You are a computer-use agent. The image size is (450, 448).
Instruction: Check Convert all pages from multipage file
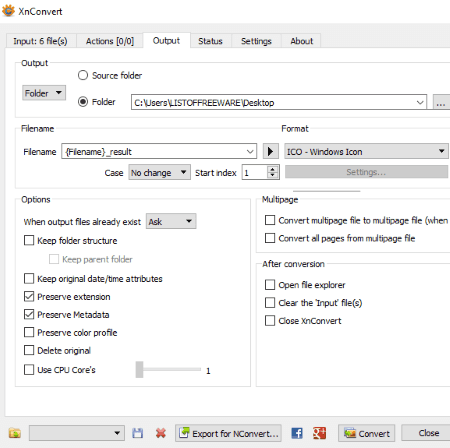270,238
